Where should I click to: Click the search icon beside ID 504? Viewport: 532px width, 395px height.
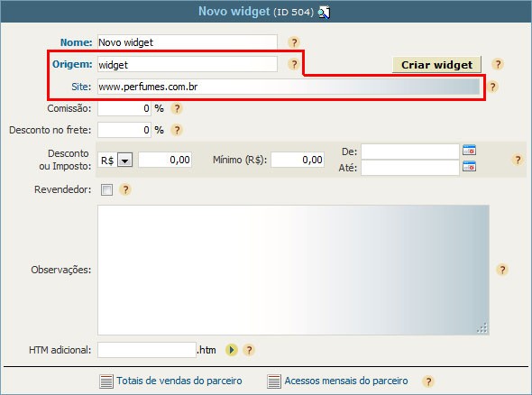324,13
